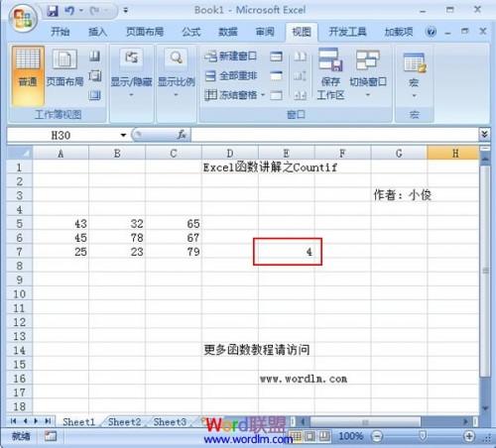Open the 切换窗口 switch windows dropdown

pyautogui.click(x=368, y=74)
